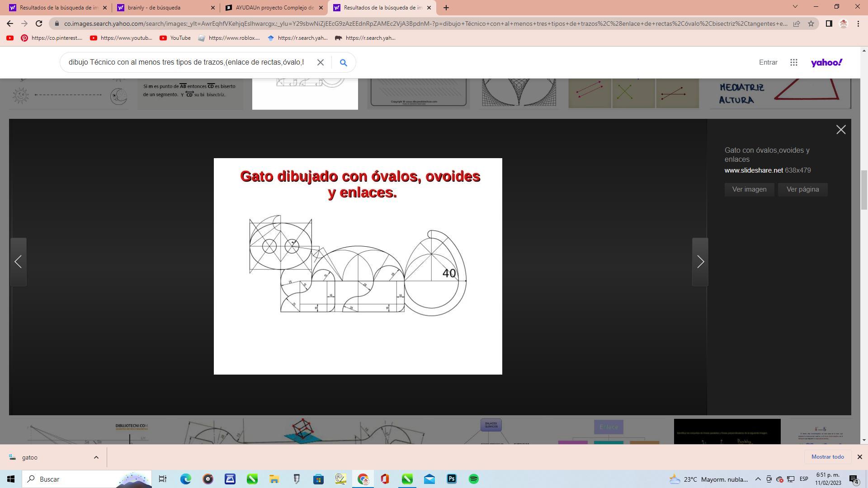Close the image preview panel
Screen dimensions: 868x488
[841, 130]
